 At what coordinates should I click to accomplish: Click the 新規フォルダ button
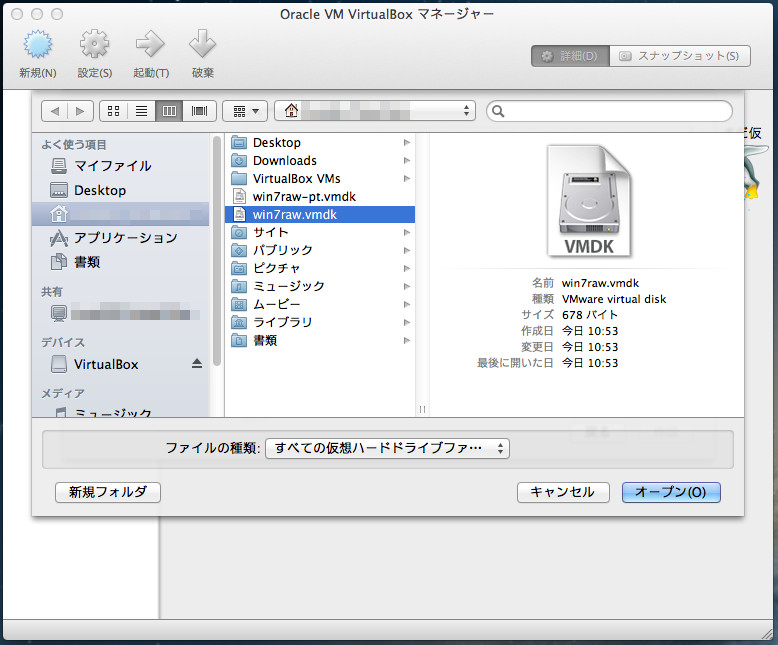click(108, 492)
